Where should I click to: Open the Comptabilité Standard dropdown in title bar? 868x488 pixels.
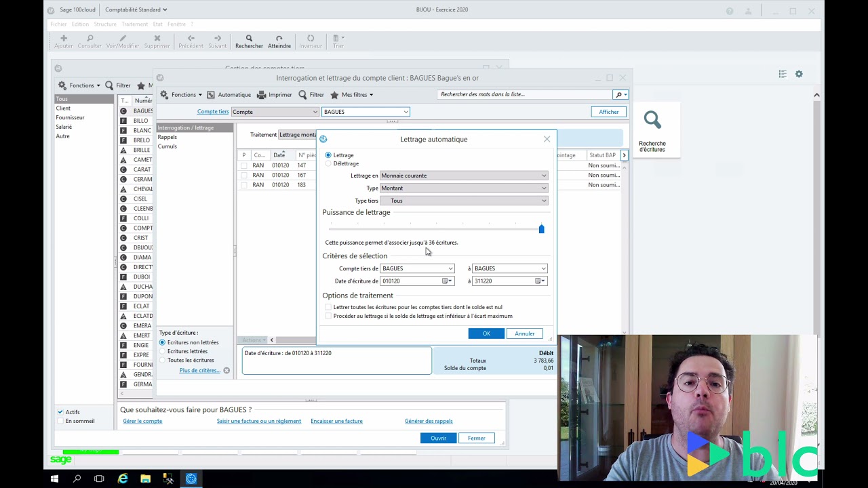point(136,9)
